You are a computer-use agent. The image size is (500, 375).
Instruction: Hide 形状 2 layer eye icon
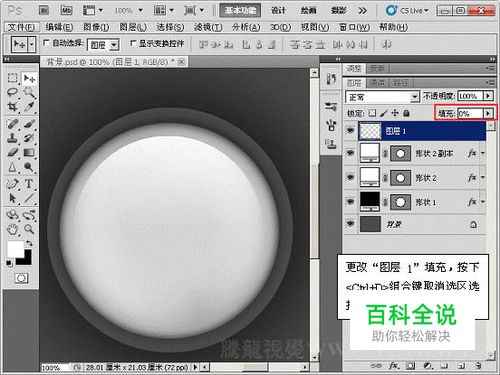[350, 177]
